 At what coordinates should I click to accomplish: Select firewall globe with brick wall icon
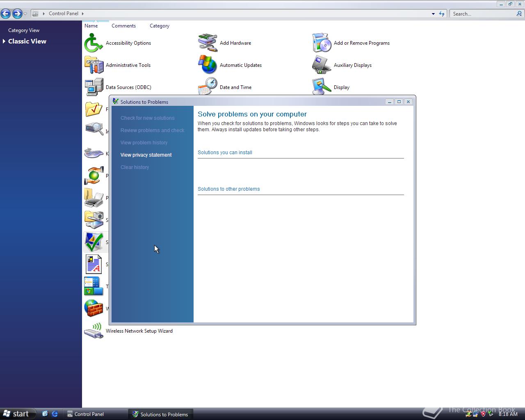[x=94, y=309]
